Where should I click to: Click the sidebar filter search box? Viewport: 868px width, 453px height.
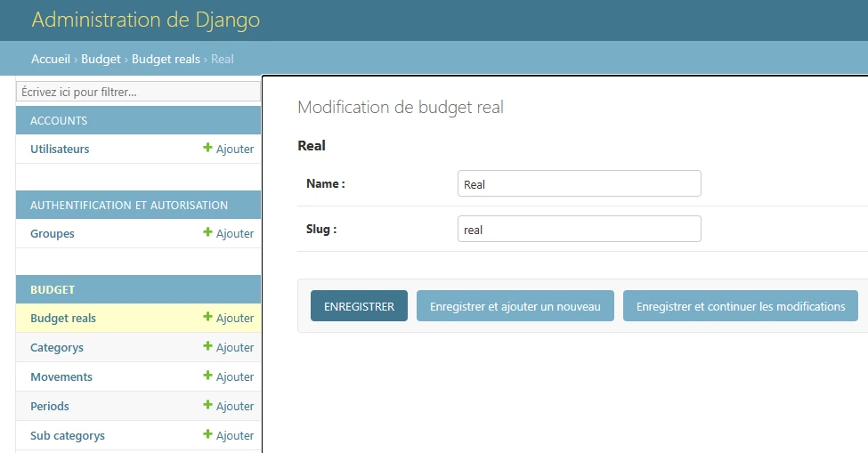(x=139, y=92)
